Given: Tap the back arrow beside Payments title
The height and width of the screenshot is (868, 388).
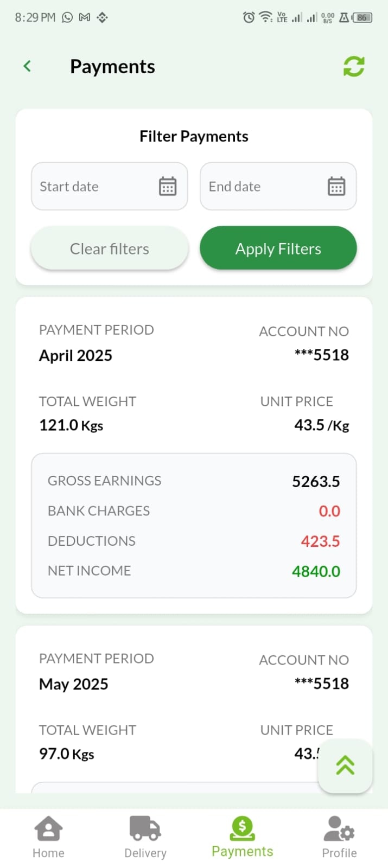Looking at the screenshot, I should pyautogui.click(x=27, y=66).
